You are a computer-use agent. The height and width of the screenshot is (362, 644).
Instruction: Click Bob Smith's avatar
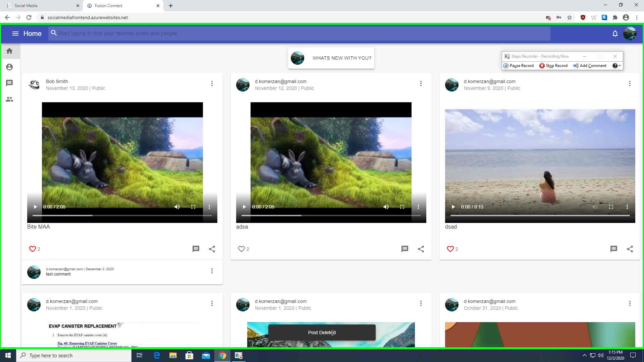coord(34,85)
